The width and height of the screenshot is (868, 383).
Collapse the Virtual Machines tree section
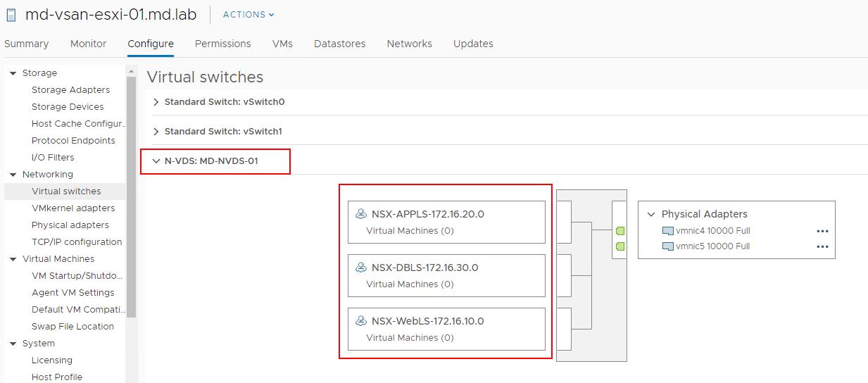pyautogui.click(x=13, y=259)
